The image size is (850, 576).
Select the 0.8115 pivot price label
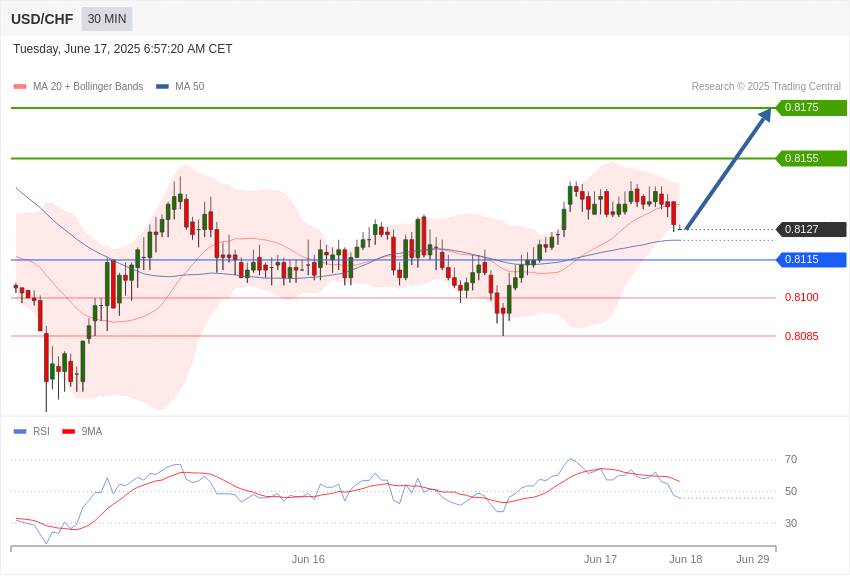[812, 260]
